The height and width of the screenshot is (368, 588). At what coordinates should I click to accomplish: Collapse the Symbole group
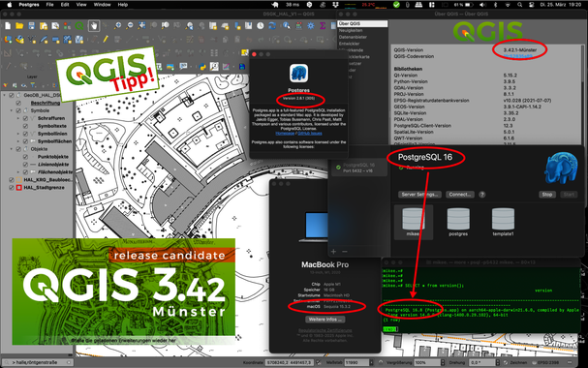12,110
